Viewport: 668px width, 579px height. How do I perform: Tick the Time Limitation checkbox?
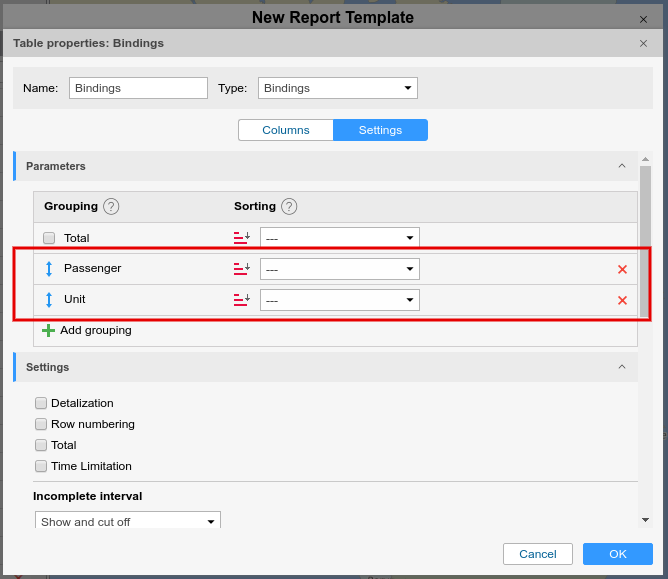41,466
